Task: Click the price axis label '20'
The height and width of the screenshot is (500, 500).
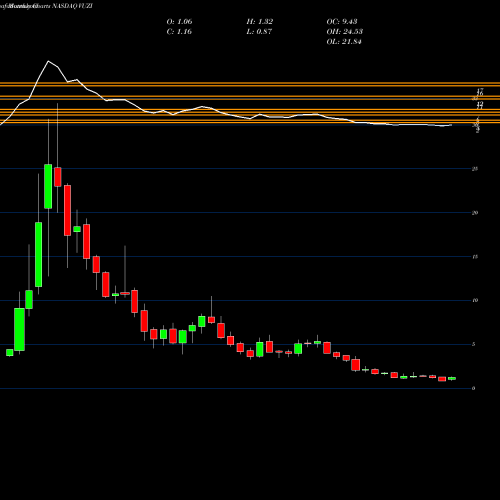Action: 475,213
